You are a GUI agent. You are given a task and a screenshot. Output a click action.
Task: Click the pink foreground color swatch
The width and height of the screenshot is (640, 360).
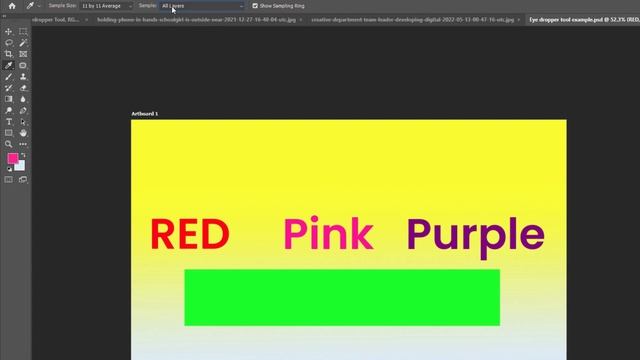coord(12,158)
